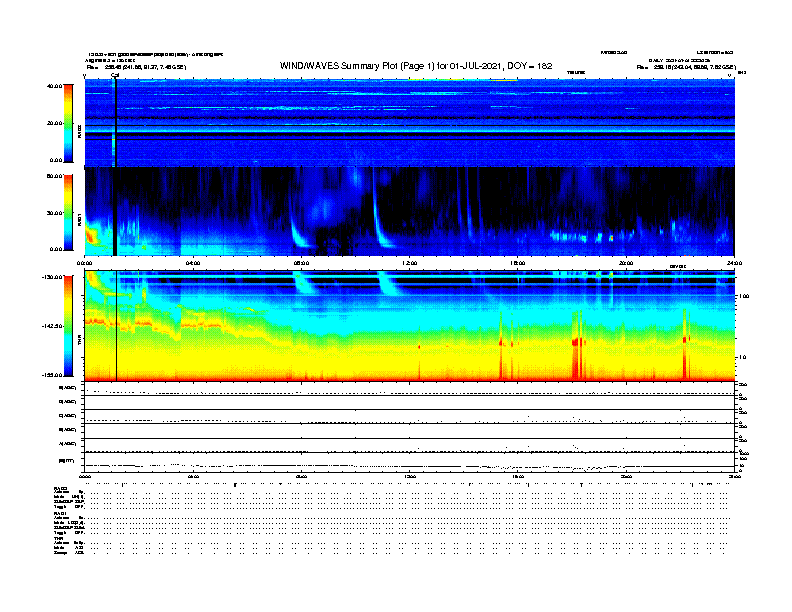Click the vertical RAD1 axis label
This screenshot has width=792, height=612.
click(x=79, y=219)
